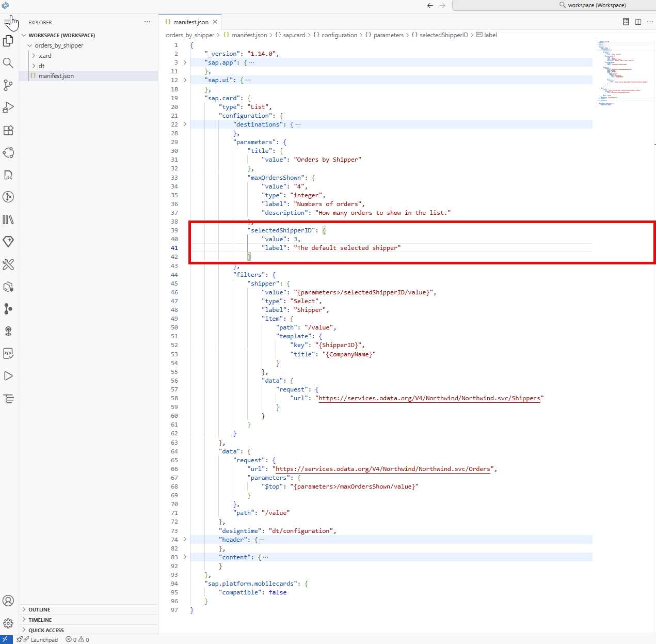Click orders_by_shipper in the breadcrumb
The height and width of the screenshot is (644, 656).
[x=190, y=35]
